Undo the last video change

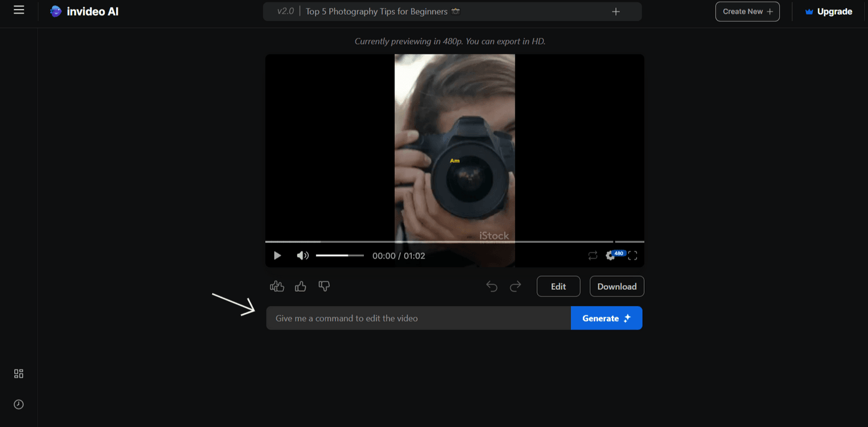pyautogui.click(x=491, y=286)
